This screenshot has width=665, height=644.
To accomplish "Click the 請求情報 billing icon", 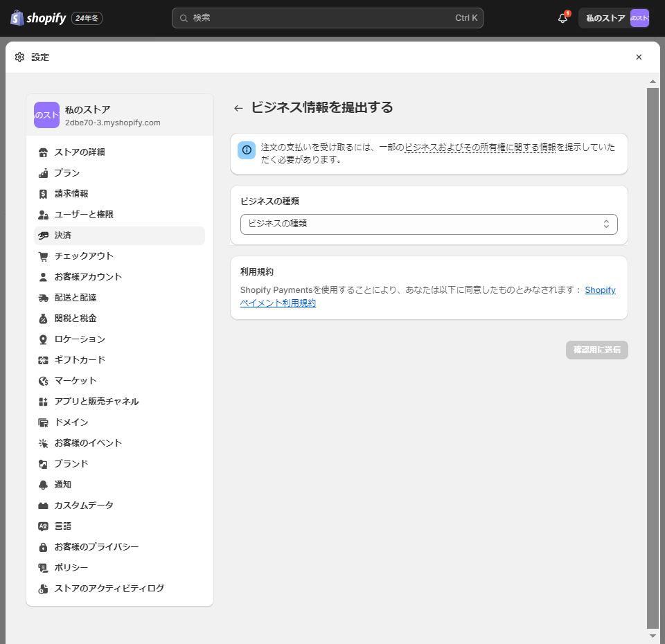I will (x=43, y=194).
